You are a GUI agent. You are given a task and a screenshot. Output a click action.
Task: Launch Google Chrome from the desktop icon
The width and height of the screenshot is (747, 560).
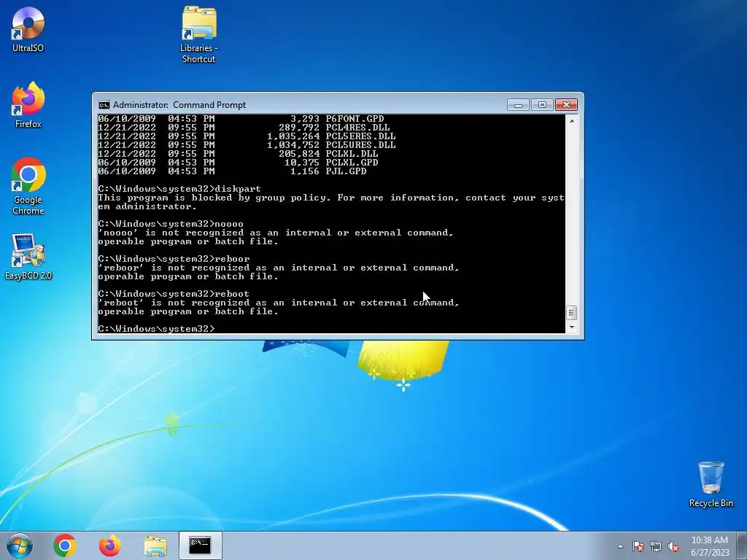[x=28, y=186]
